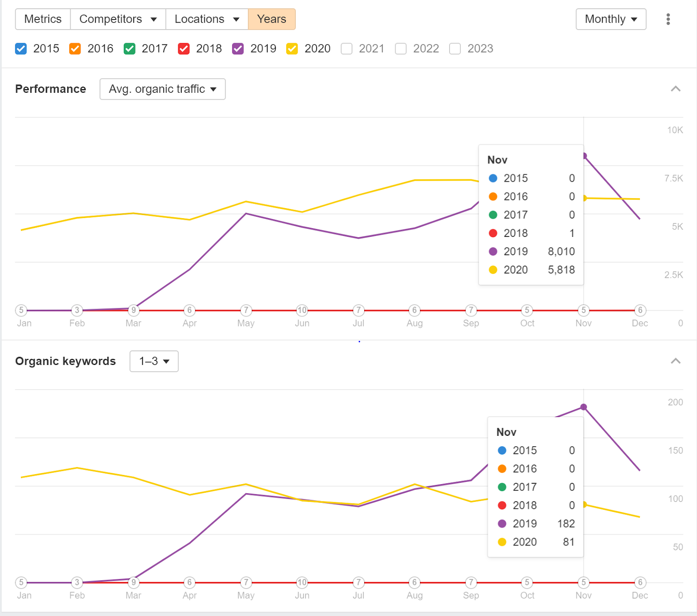Click 2019 purple point on Organic keywords chart

(x=584, y=407)
